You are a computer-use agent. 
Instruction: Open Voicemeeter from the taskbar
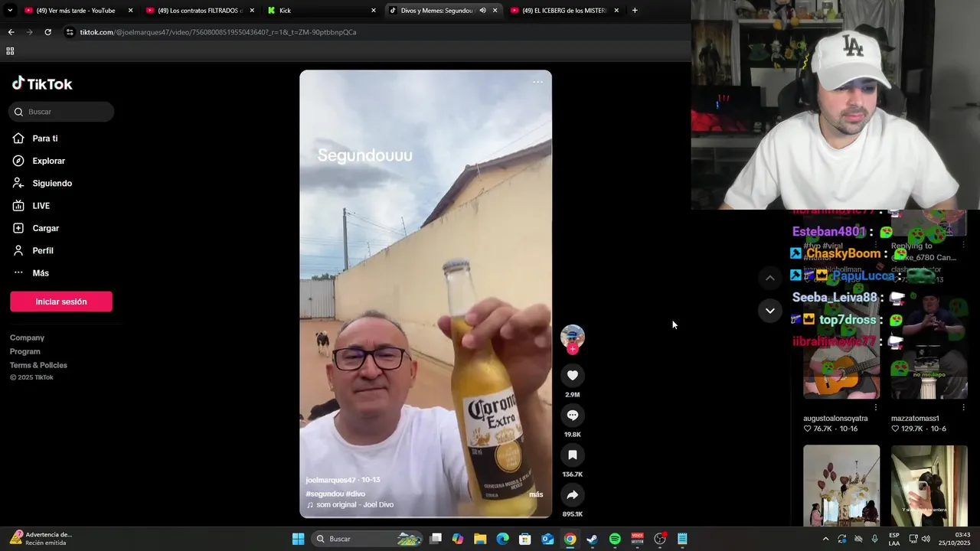[x=637, y=539]
